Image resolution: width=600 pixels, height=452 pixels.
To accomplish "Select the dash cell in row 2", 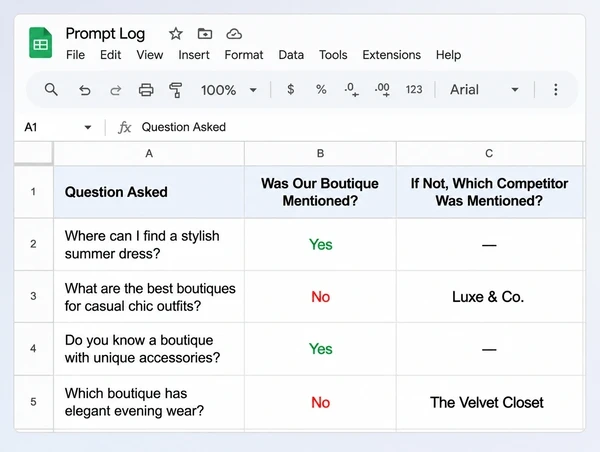I will [490, 244].
